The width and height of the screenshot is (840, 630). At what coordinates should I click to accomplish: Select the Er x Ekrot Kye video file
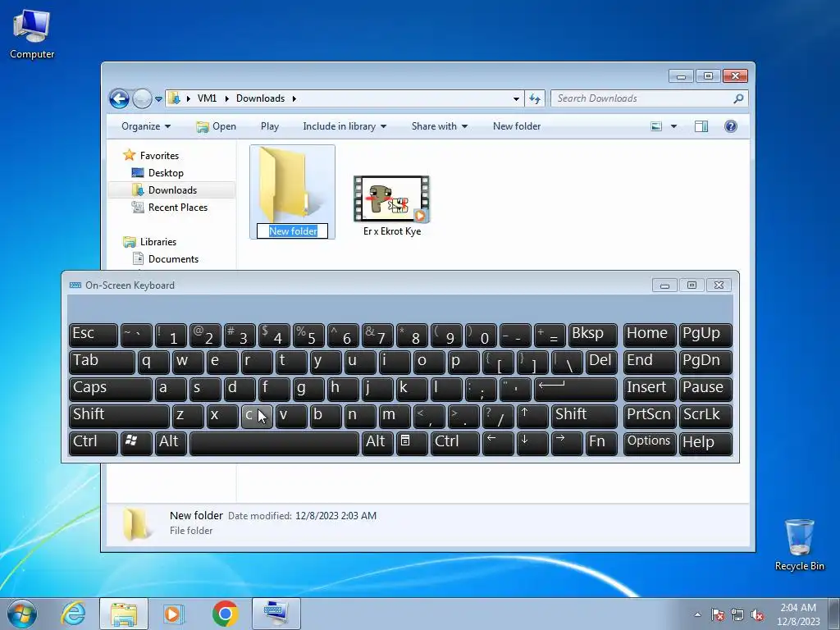tap(391, 206)
